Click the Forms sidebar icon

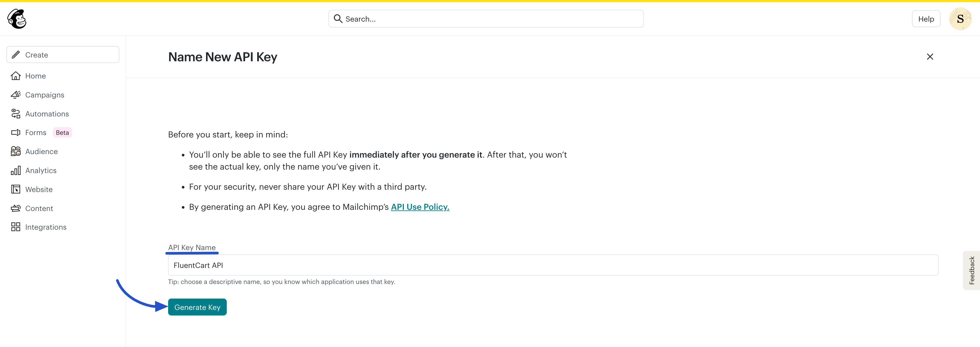click(15, 132)
